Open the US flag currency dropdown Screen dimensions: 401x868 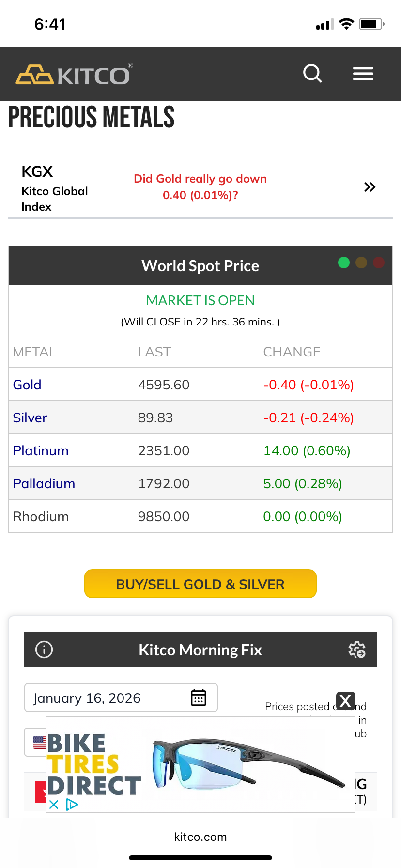(36, 742)
